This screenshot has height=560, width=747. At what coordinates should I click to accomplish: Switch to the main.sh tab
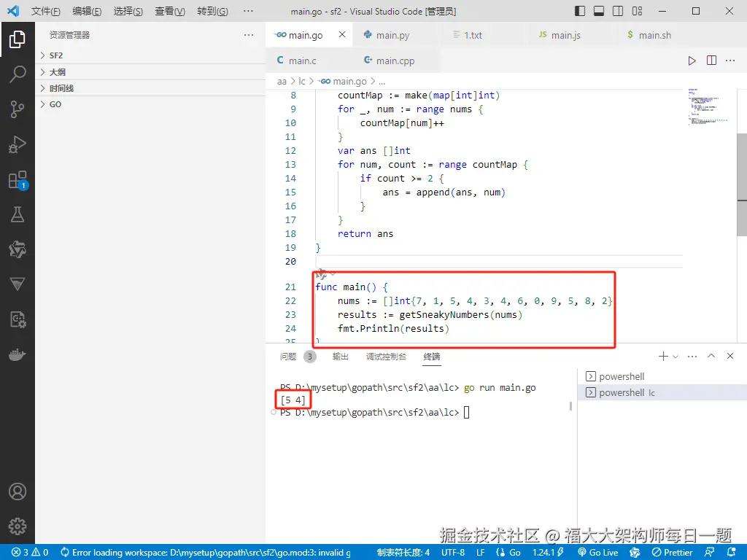point(654,35)
